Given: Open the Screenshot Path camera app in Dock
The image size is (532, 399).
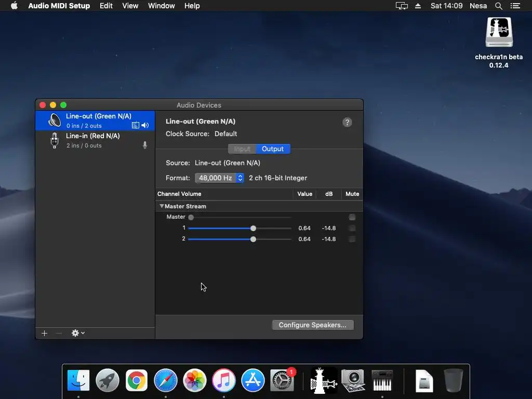Looking at the screenshot, I should pos(353,380).
